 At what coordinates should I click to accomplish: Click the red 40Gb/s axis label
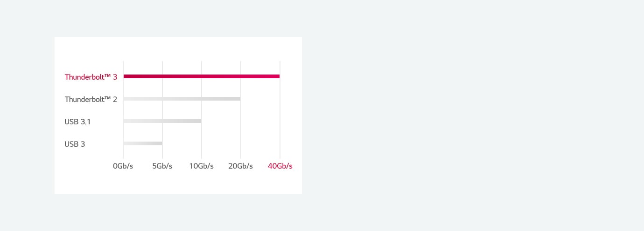pyautogui.click(x=280, y=166)
